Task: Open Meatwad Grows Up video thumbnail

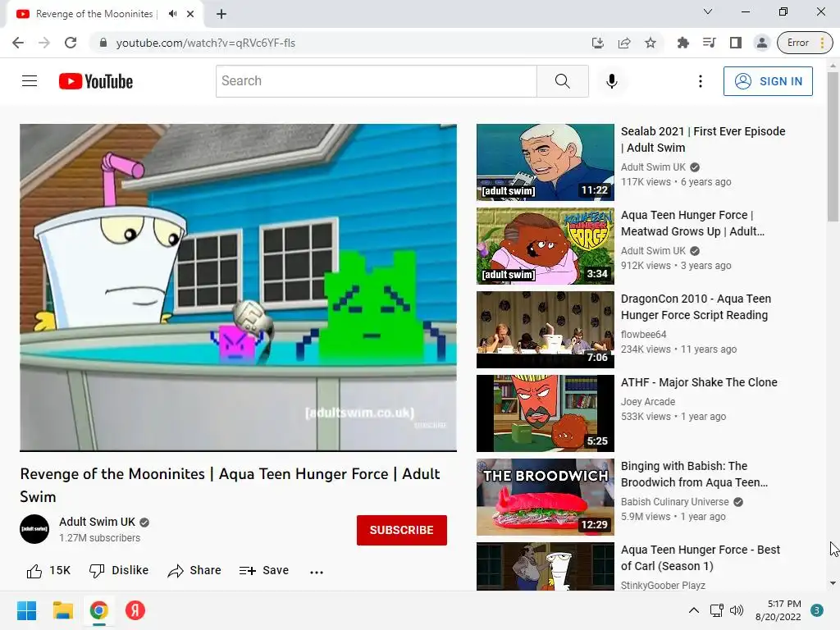Action: pos(546,246)
